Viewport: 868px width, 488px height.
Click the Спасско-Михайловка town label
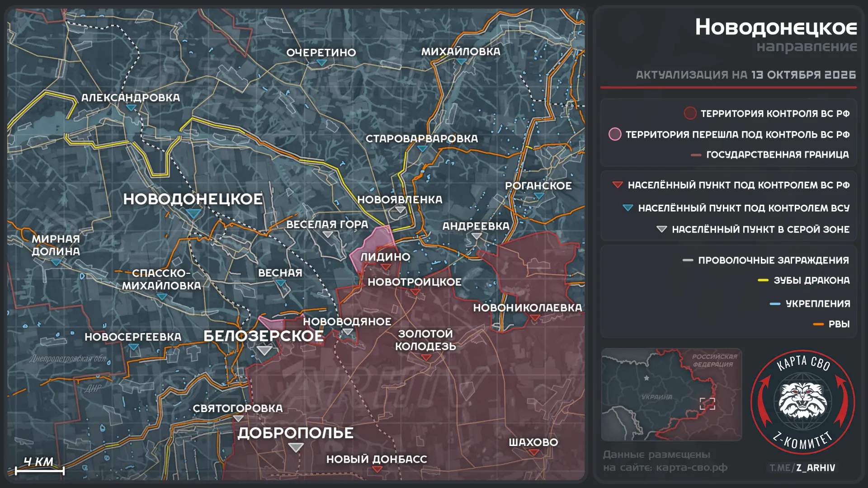tap(161, 279)
